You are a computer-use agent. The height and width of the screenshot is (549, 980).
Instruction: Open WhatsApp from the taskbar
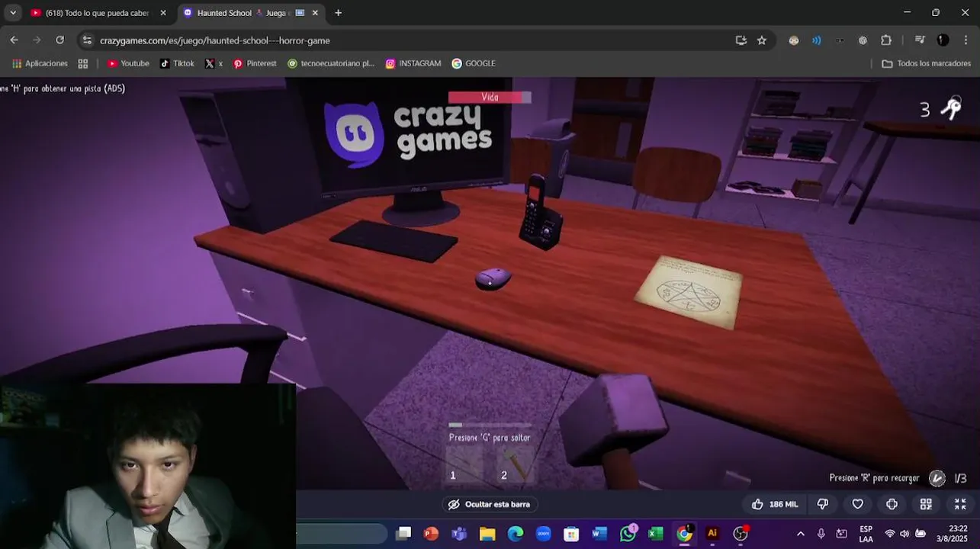[628, 534]
